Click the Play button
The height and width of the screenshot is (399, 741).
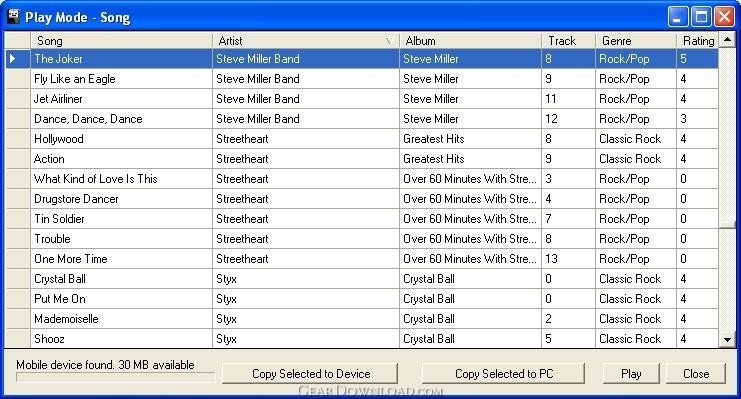[x=631, y=373]
